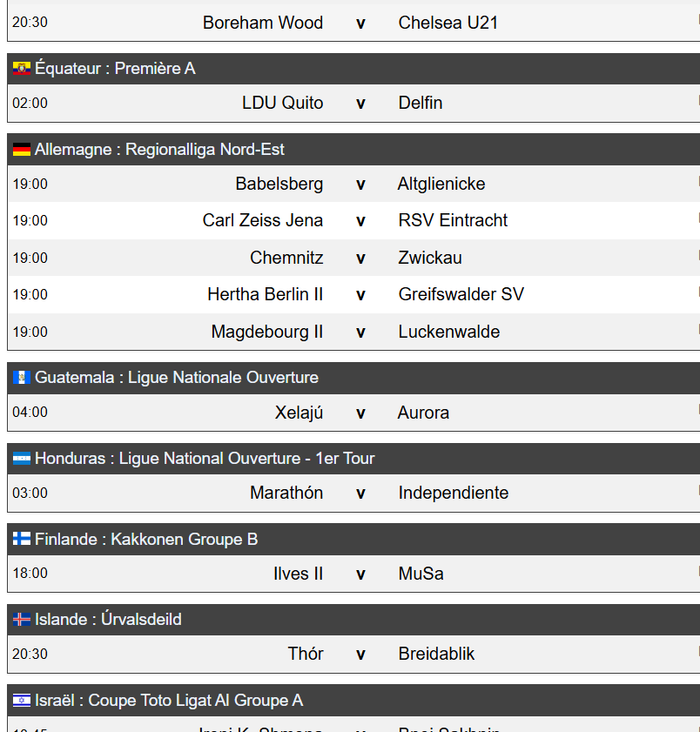Click Independiente in Honduras match
The width and height of the screenshot is (700, 732).
tap(454, 493)
